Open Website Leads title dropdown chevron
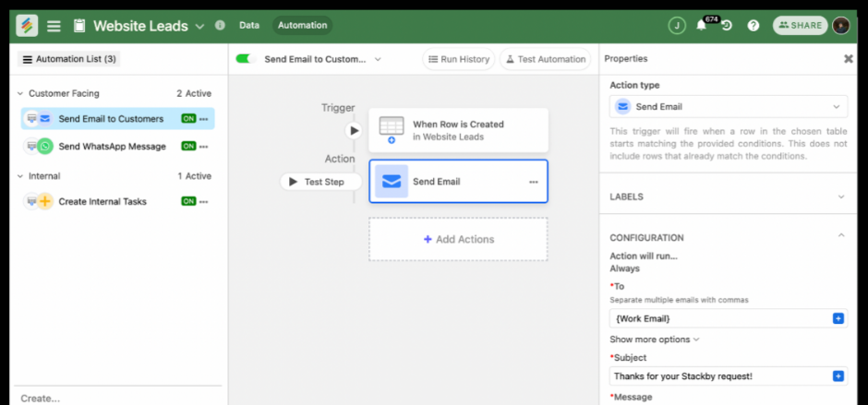 tap(199, 26)
